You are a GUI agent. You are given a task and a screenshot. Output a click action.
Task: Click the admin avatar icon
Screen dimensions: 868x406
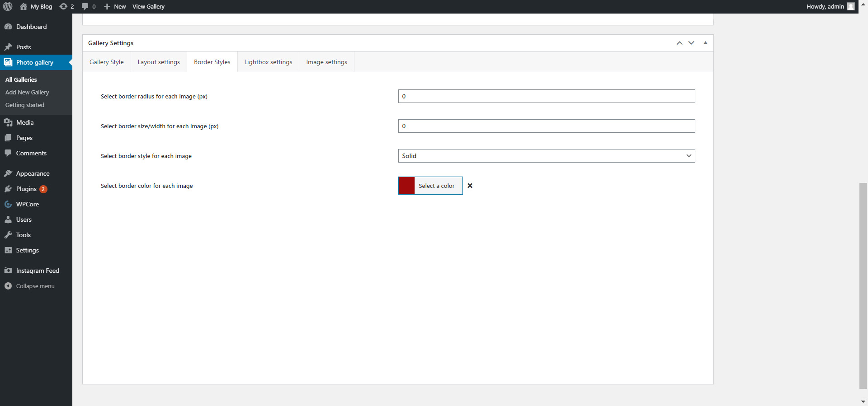[x=851, y=6]
